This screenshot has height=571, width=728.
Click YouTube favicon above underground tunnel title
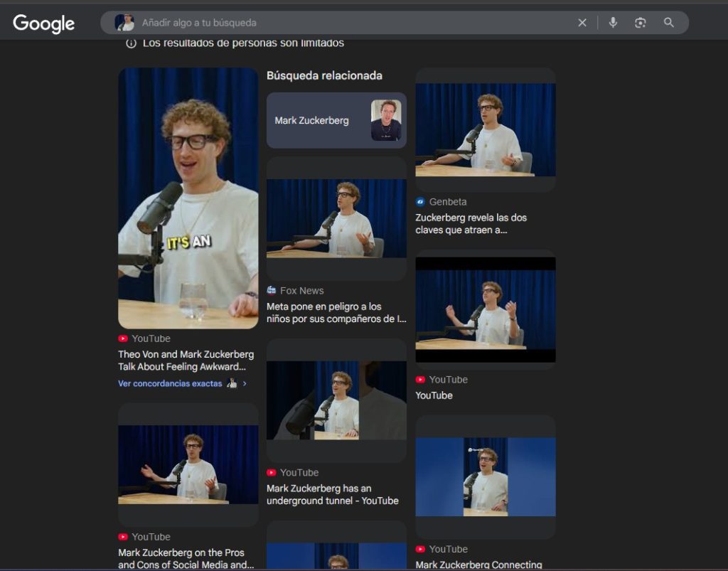(272, 473)
